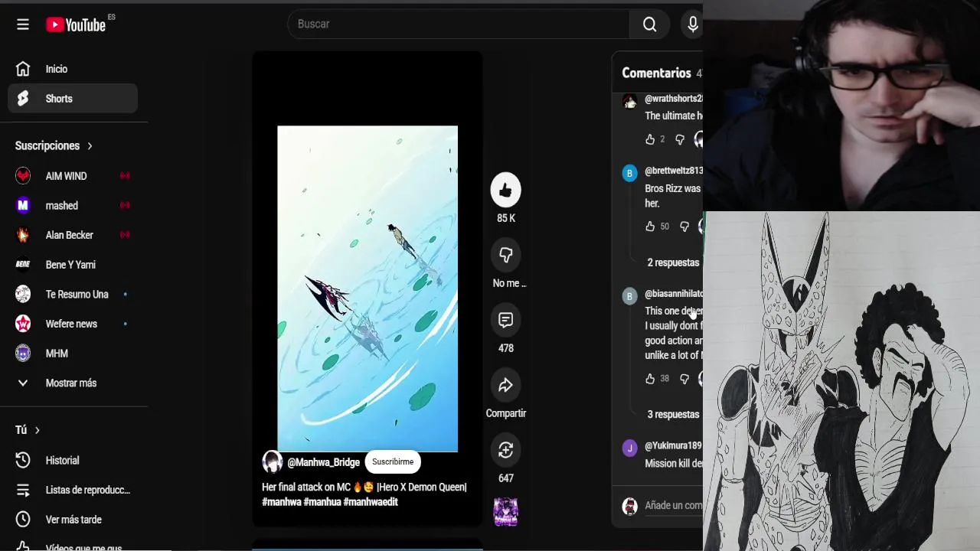This screenshot has width=980, height=551.
Task: Dislike @wrathshorts comment
Action: pyautogui.click(x=680, y=139)
